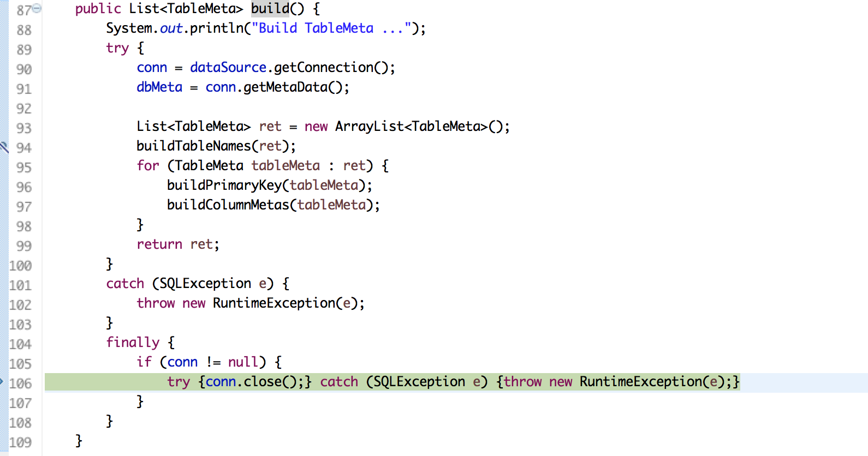Click line number 88 in the gutter

(24, 30)
